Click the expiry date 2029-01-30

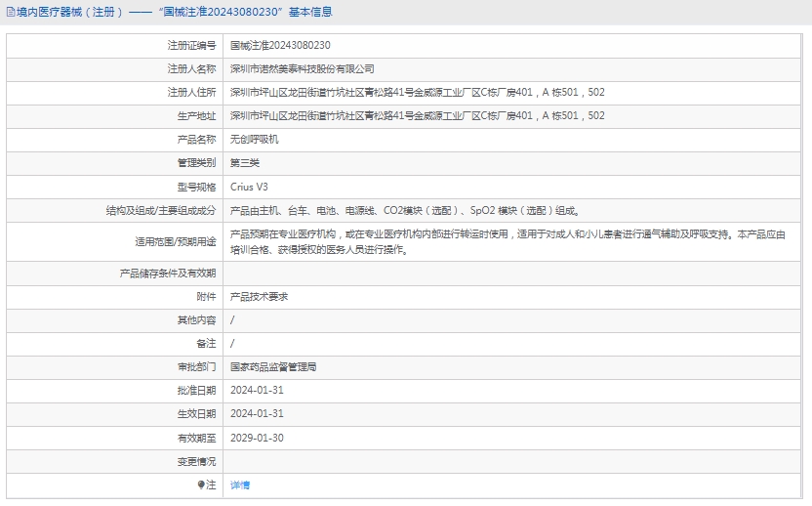coord(257,438)
